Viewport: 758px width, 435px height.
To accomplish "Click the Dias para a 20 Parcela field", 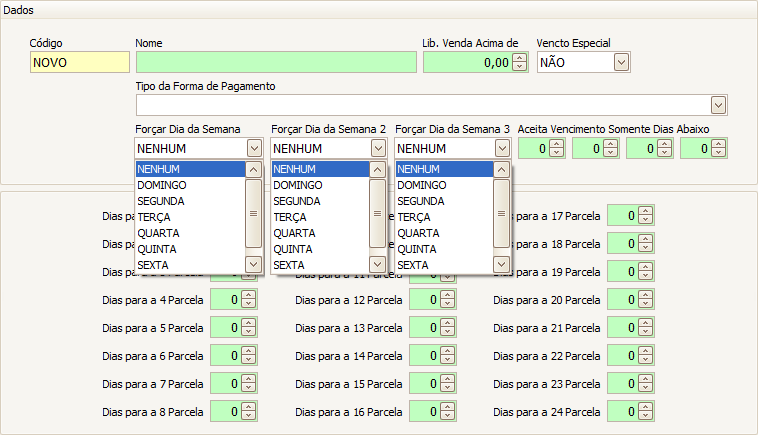I will [x=622, y=300].
